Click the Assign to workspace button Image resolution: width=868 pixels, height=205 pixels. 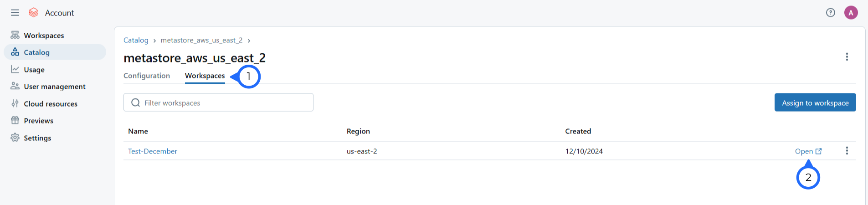coord(815,102)
